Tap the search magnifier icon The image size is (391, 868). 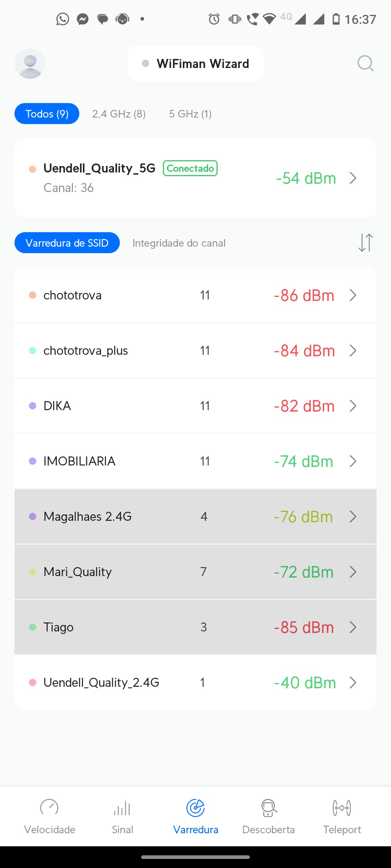click(x=365, y=64)
